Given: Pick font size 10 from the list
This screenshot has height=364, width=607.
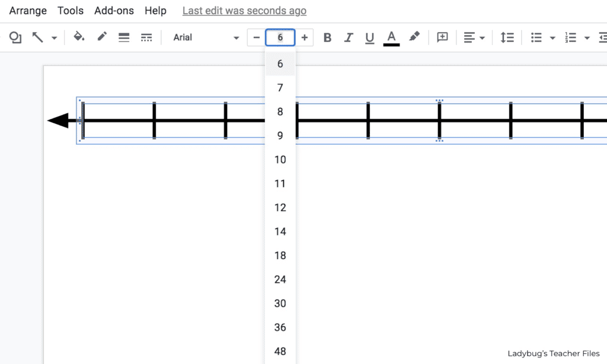Looking at the screenshot, I should (x=280, y=159).
